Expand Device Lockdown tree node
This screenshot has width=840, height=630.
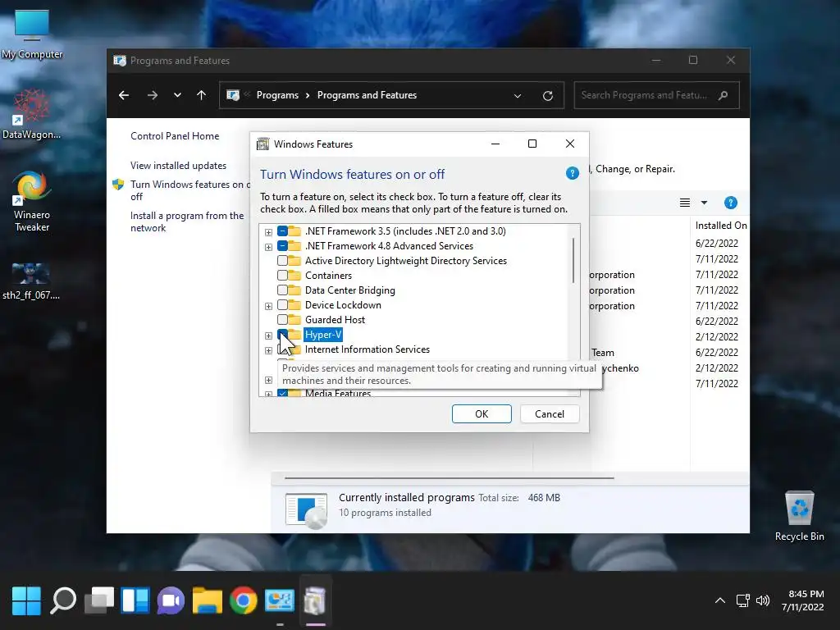click(268, 306)
